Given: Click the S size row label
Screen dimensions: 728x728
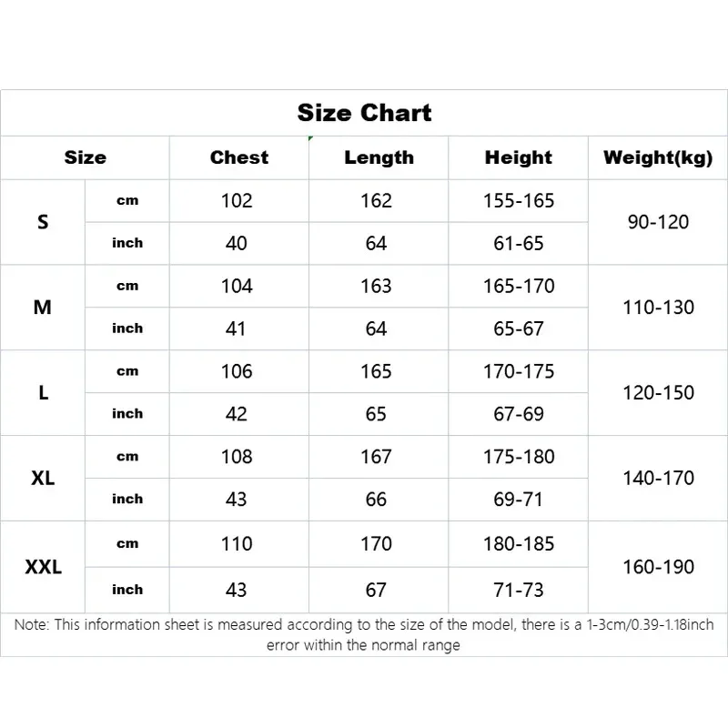Looking at the screenshot, I should [x=43, y=222].
